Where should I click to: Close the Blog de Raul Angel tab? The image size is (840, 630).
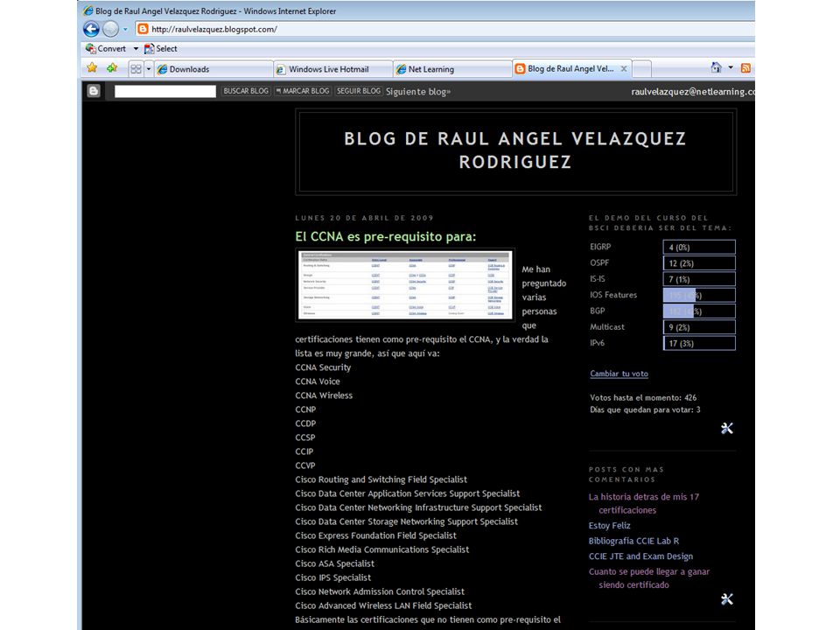pyautogui.click(x=624, y=68)
